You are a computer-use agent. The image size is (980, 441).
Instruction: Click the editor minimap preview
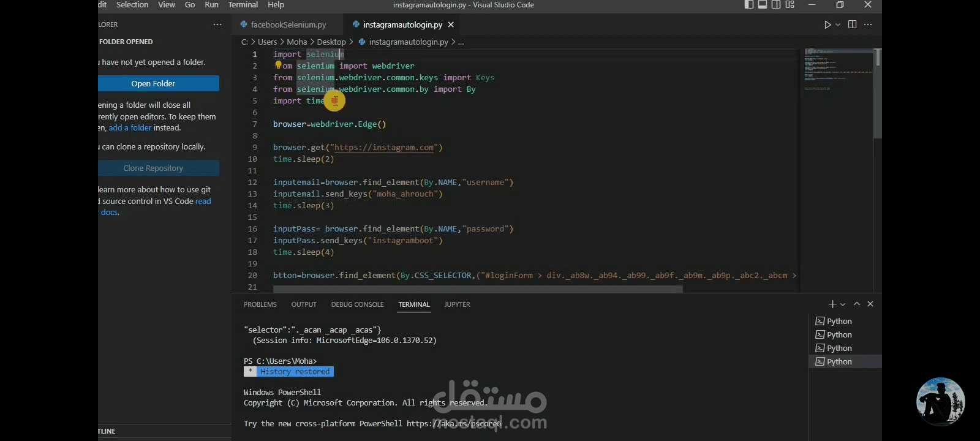pyautogui.click(x=838, y=70)
